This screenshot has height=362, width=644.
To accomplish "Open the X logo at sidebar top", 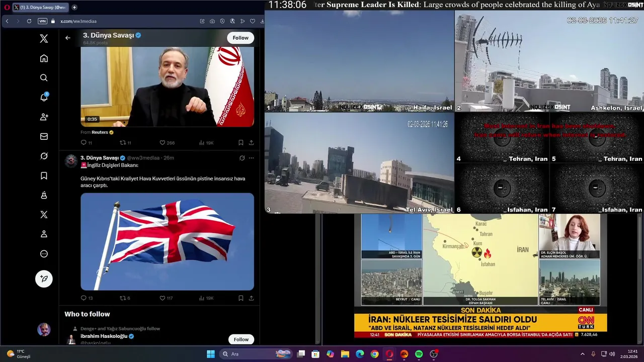I will tap(44, 39).
